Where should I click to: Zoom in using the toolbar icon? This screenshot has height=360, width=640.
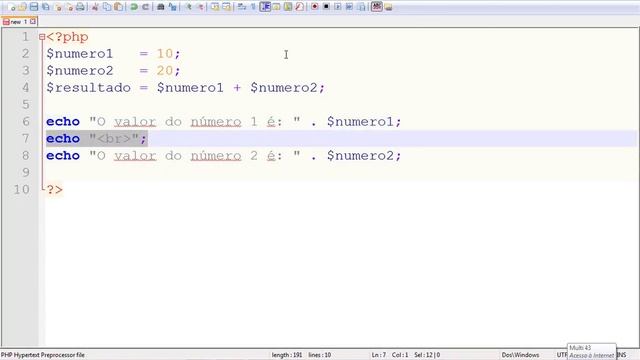189,7
